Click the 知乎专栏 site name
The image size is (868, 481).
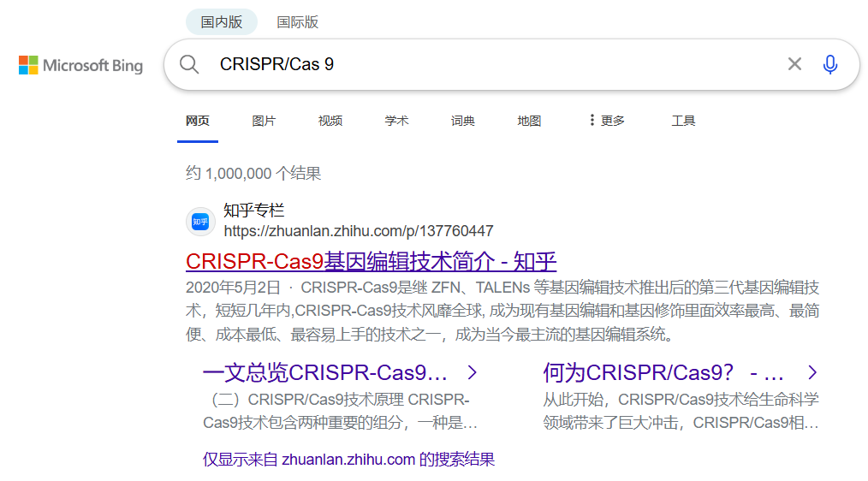[254, 211]
